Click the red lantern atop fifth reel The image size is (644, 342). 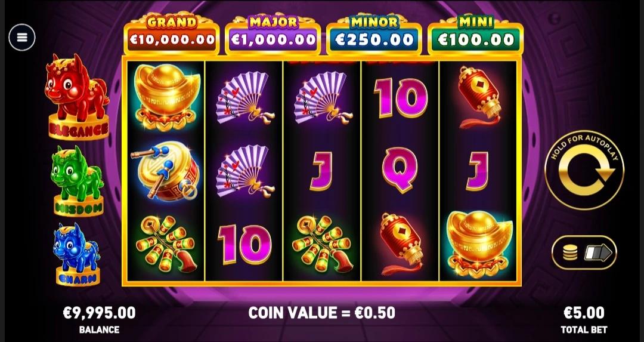(479, 97)
